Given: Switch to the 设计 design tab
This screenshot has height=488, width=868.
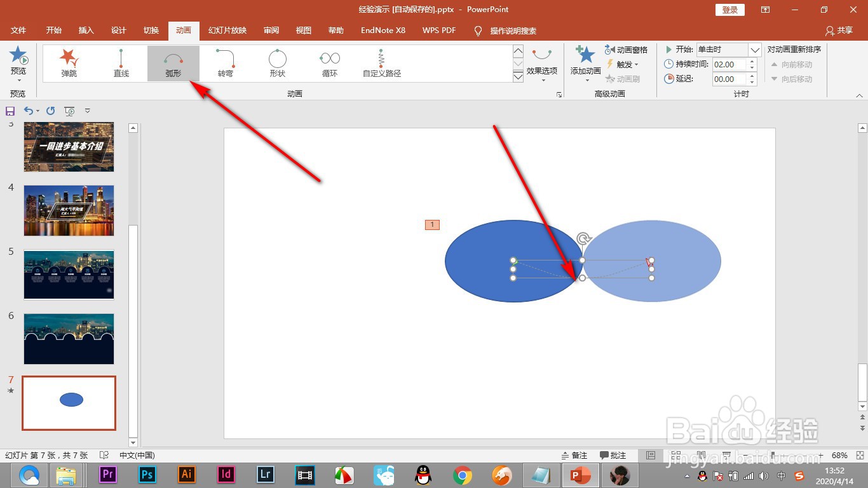Looking at the screenshot, I should point(119,30).
